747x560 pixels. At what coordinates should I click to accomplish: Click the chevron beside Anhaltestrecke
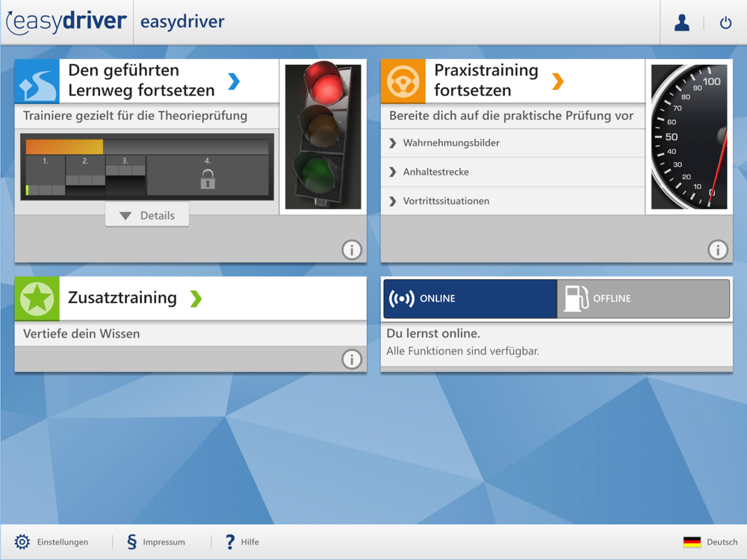pyautogui.click(x=393, y=172)
